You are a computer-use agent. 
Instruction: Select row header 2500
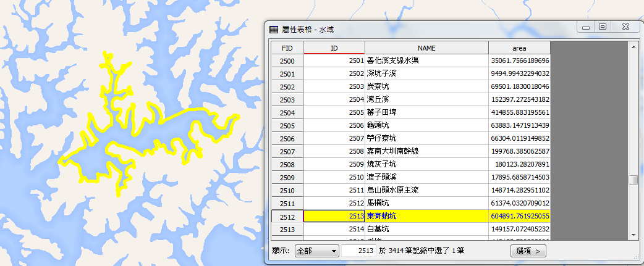pos(287,61)
